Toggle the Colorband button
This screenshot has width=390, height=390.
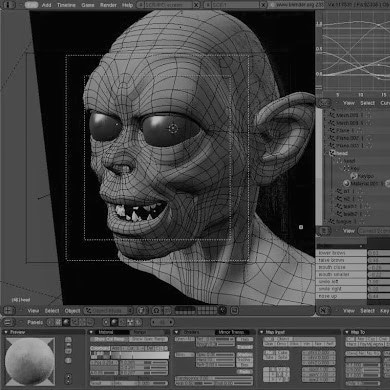click(x=100, y=348)
